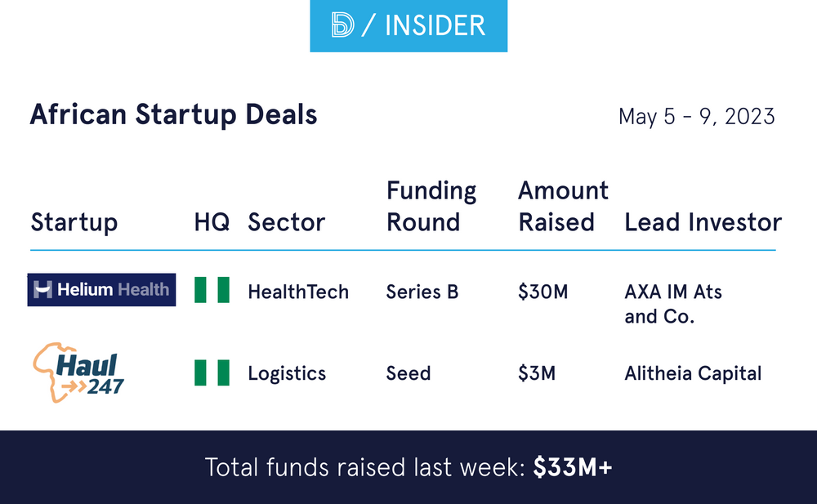Click the Nigerian flag beside HealthTech
The height and width of the screenshot is (504, 817).
click(x=212, y=290)
